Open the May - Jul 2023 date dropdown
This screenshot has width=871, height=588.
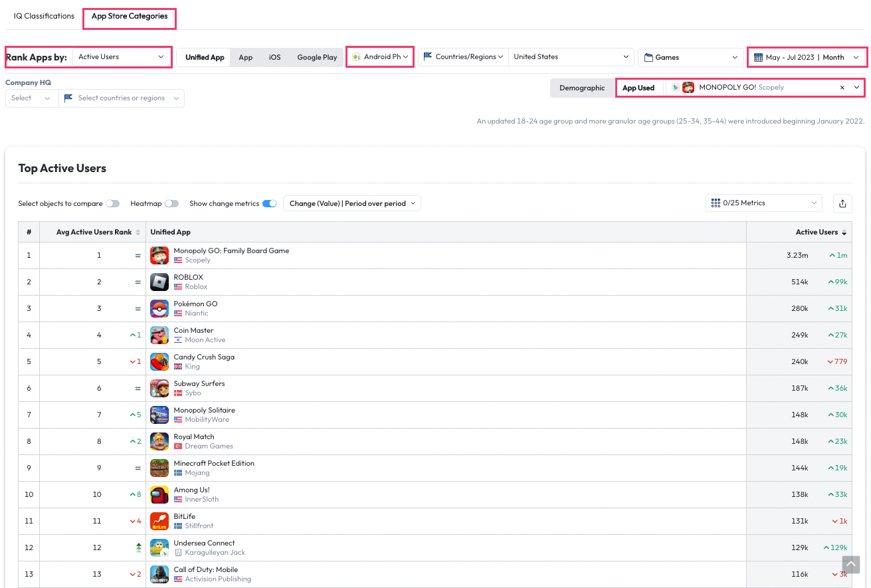pyautogui.click(x=807, y=57)
